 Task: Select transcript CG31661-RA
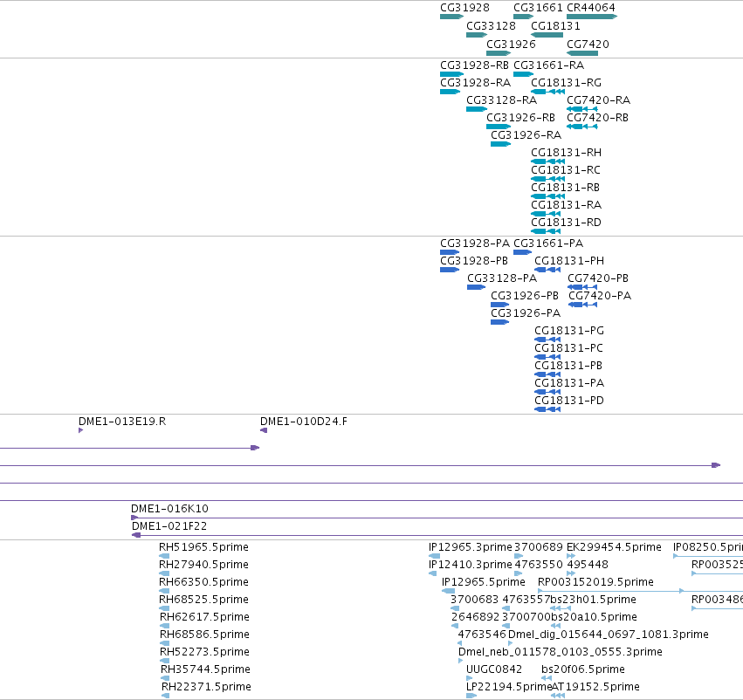(524, 74)
